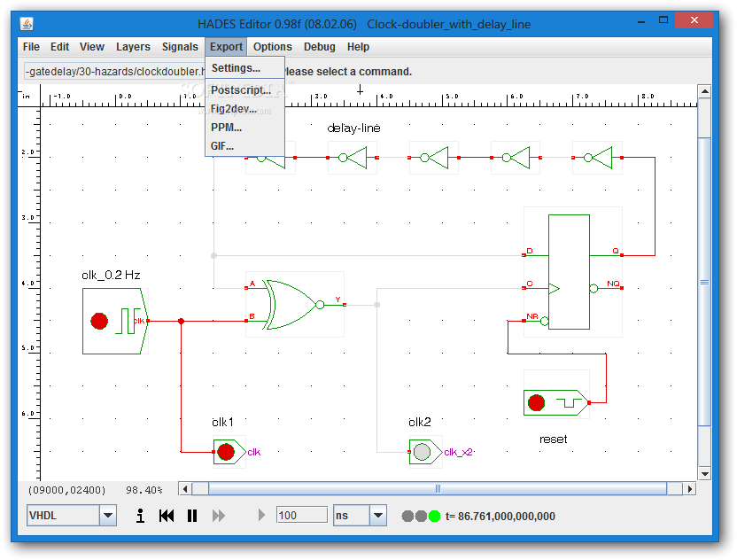The image size is (737, 560).
Task: Minimize the HADES Editor window
Action: coord(641,21)
